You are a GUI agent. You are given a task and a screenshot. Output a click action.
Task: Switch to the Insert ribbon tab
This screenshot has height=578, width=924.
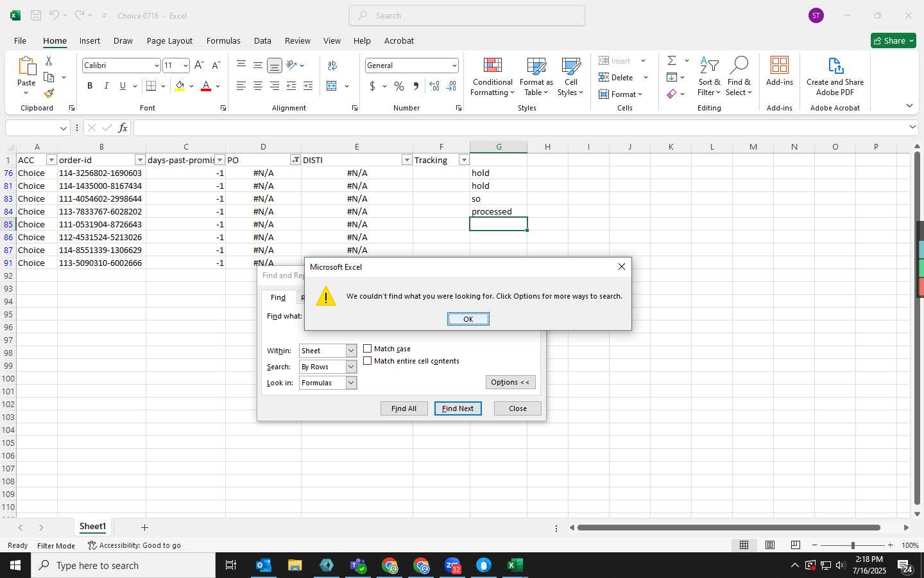click(90, 40)
